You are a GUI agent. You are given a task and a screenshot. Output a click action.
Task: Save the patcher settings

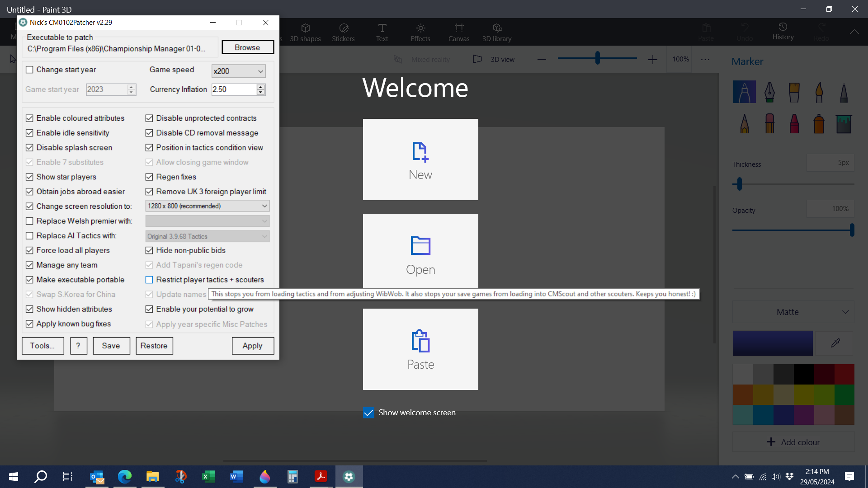coord(111,346)
